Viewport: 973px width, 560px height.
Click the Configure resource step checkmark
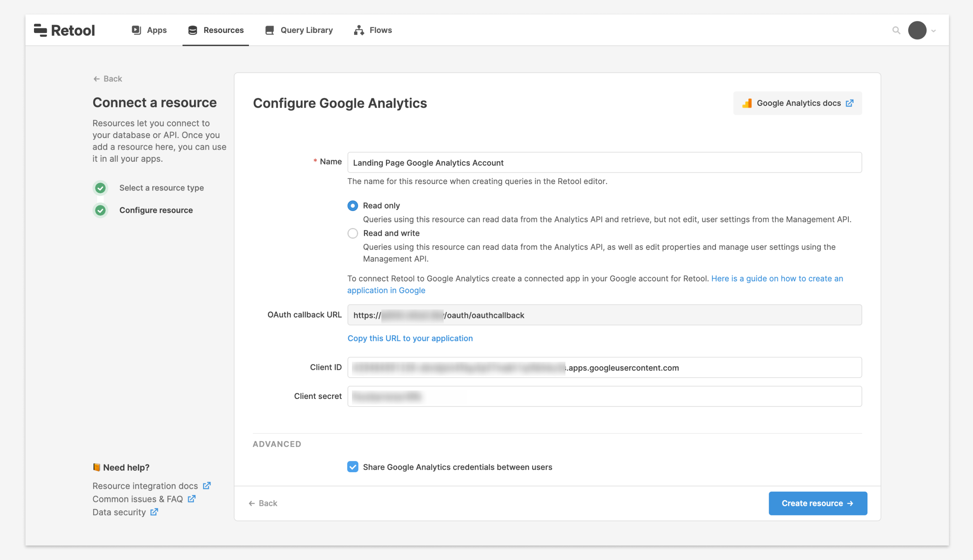point(100,210)
